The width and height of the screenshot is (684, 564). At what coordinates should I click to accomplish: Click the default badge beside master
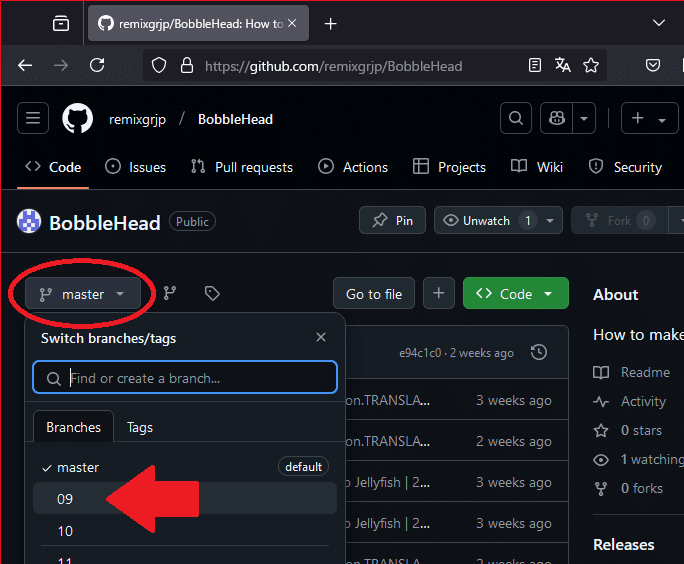(x=303, y=467)
